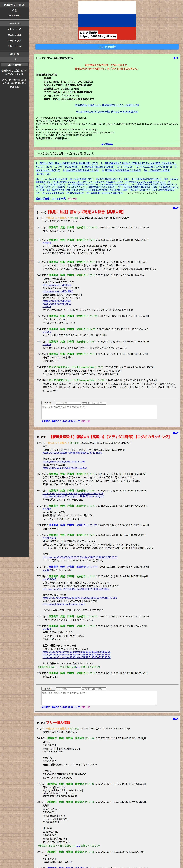Click 全部読む in the 唐キッズ特定スレ thread
183x868 pixels.
(x=46, y=421)
